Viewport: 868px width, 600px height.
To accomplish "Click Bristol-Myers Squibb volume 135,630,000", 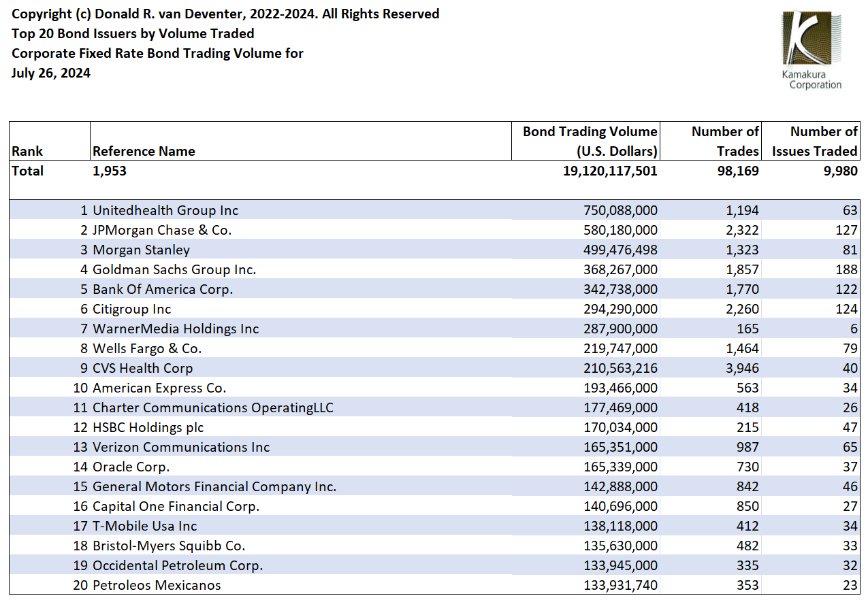I will 621,546.
